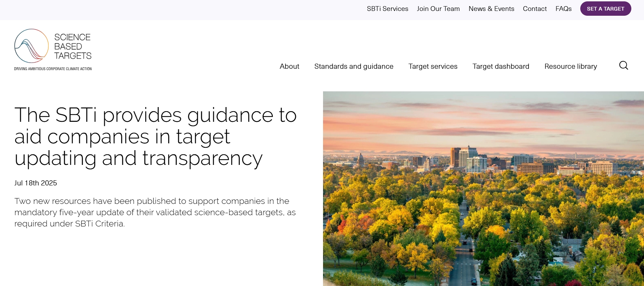The height and width of the screenshot is (286, 644).
Task: Click the 'Driving ambitious corporate climate action' tagline
Action: [x=53, y=69]
